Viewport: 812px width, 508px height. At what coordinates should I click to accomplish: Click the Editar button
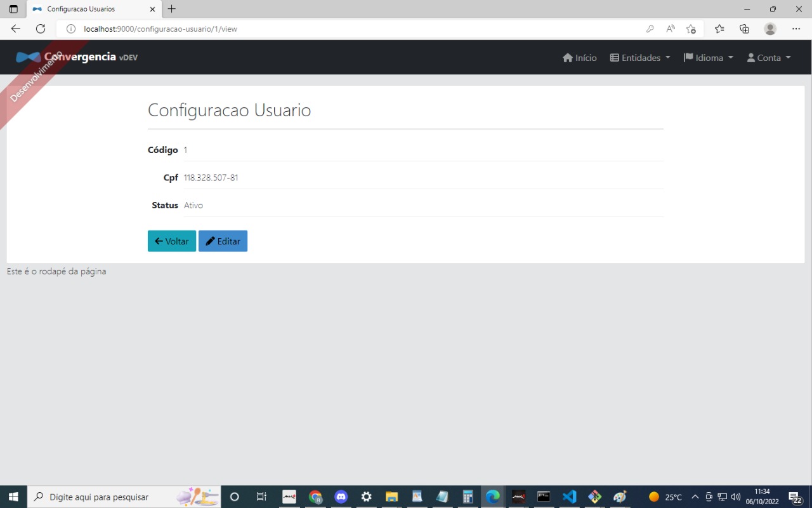[223, 241]
